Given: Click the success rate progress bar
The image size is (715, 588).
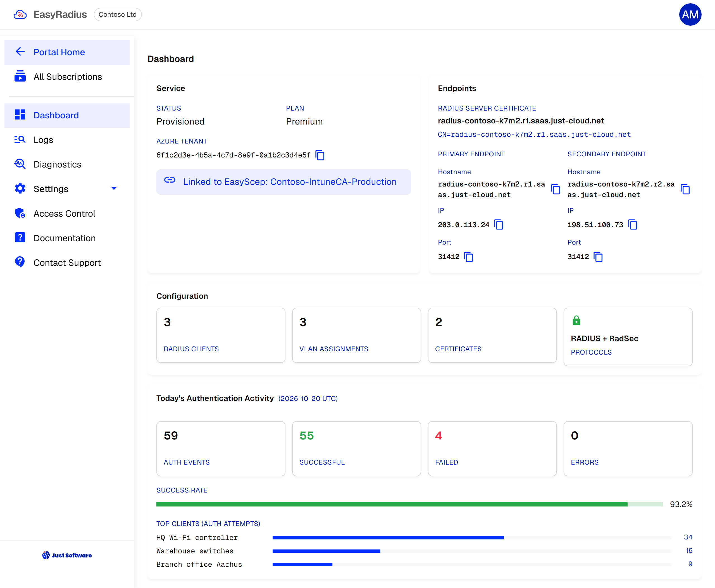Looking at the screenshot, I should (x=409, y=504).
